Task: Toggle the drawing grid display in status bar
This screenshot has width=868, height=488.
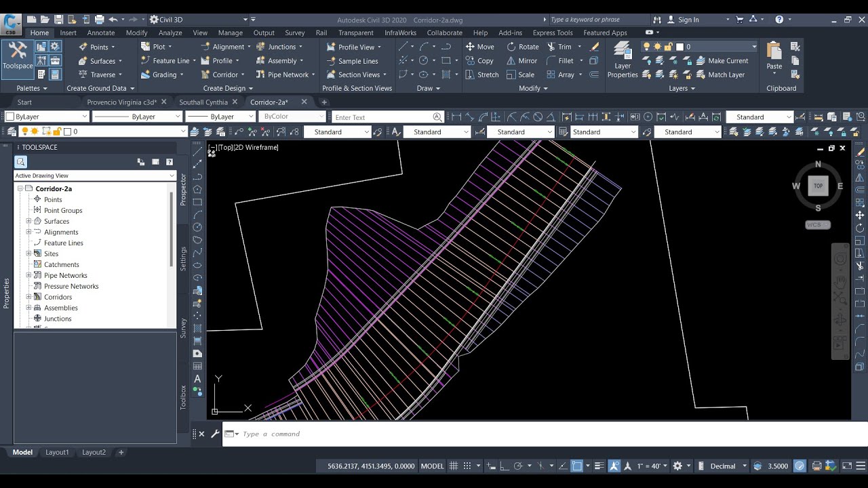Action: 454,466
